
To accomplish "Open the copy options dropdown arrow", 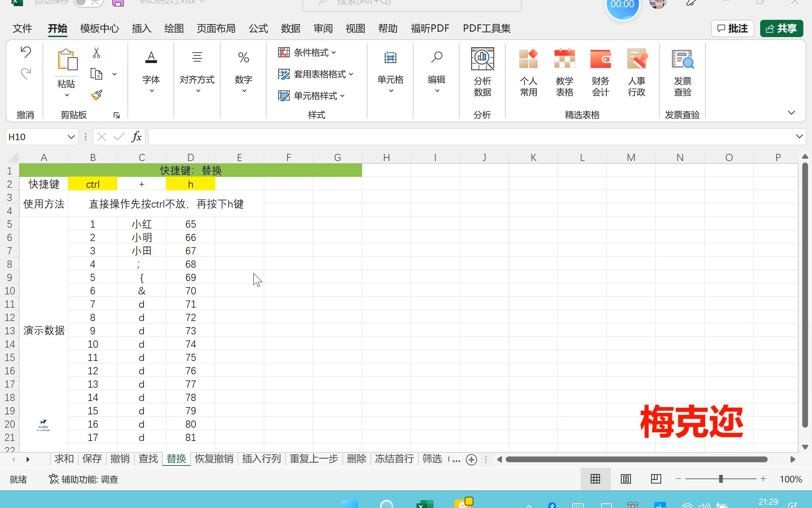I will 114,74.
